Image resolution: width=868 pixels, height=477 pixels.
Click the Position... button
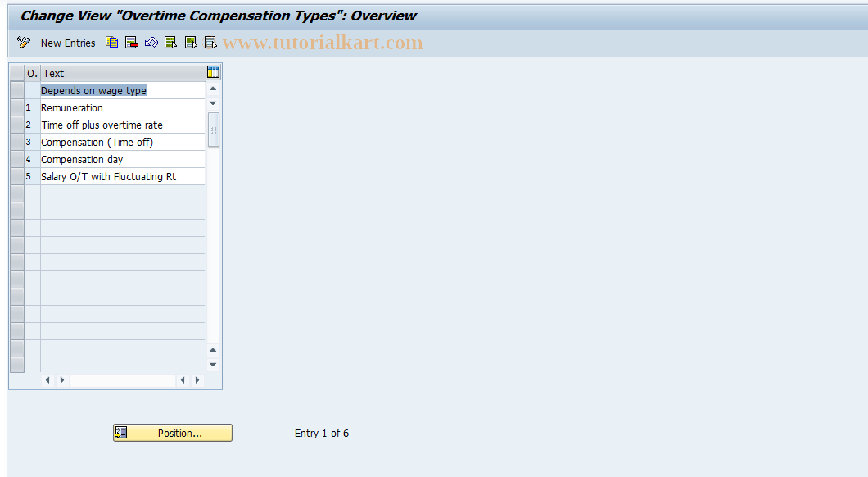click(x=173, y=433)
